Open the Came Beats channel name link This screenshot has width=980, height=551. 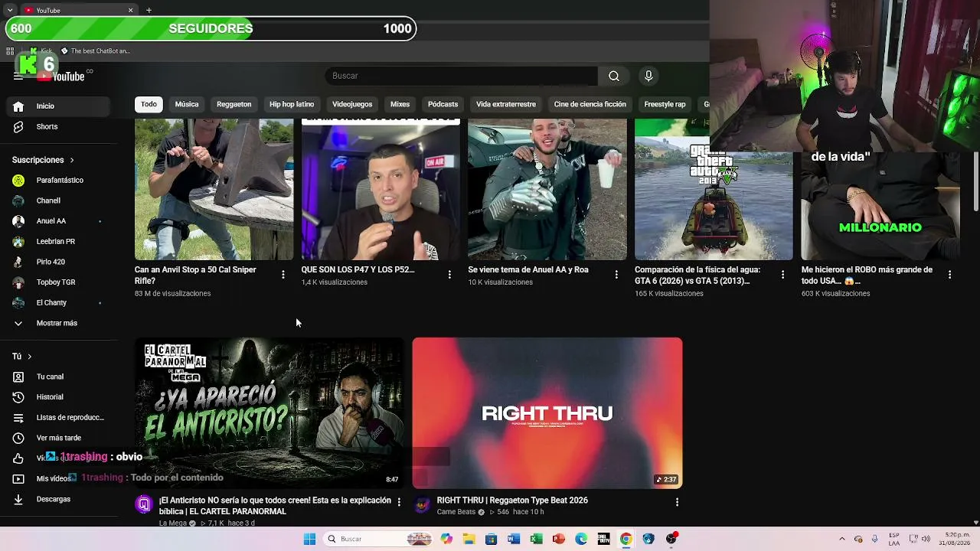pos(456,512)
